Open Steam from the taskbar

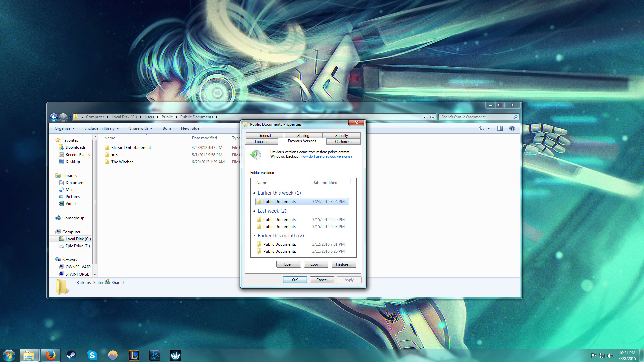(71, 355)
